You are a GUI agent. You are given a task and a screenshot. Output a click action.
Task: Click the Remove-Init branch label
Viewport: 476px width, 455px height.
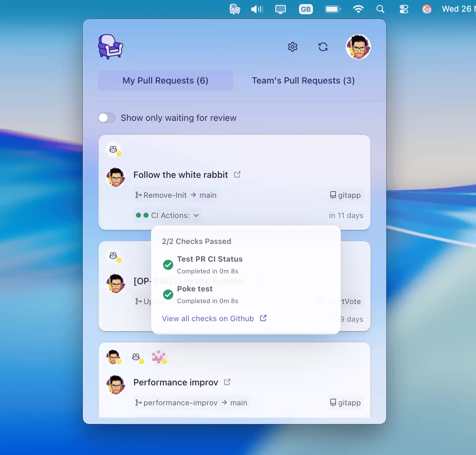point(165,195)
